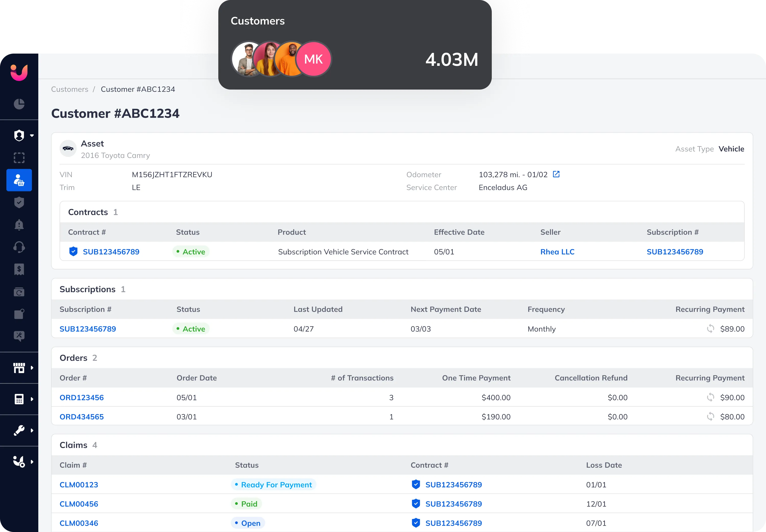This screenshot has height=532, width=766.
Task: Click the app logo in sidebar
Action: 19,72
